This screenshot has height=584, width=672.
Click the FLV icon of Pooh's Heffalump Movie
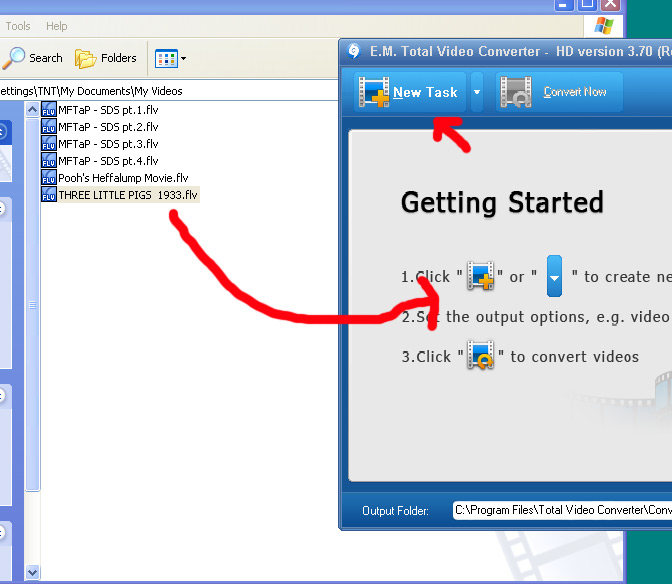tap(49, 177)
